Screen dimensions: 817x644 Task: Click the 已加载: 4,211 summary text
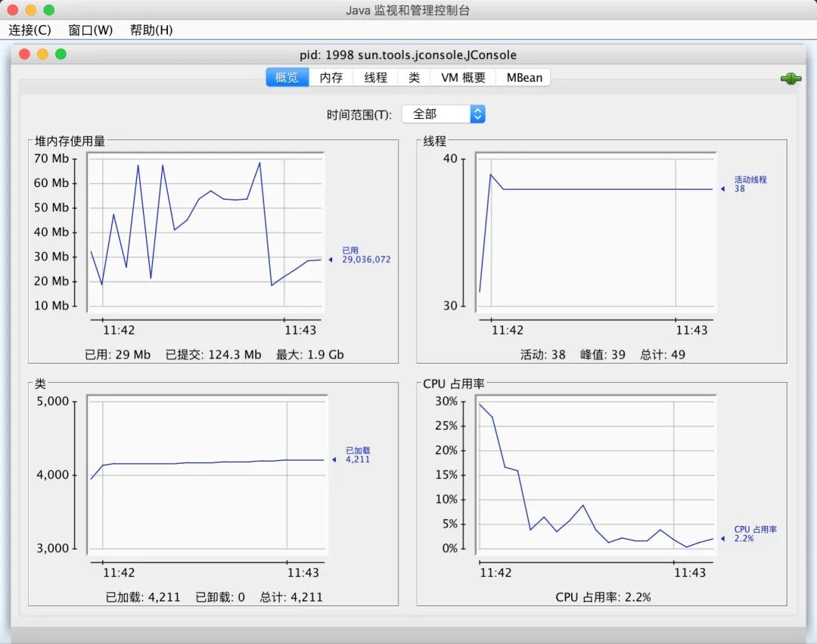pos(143,597)
